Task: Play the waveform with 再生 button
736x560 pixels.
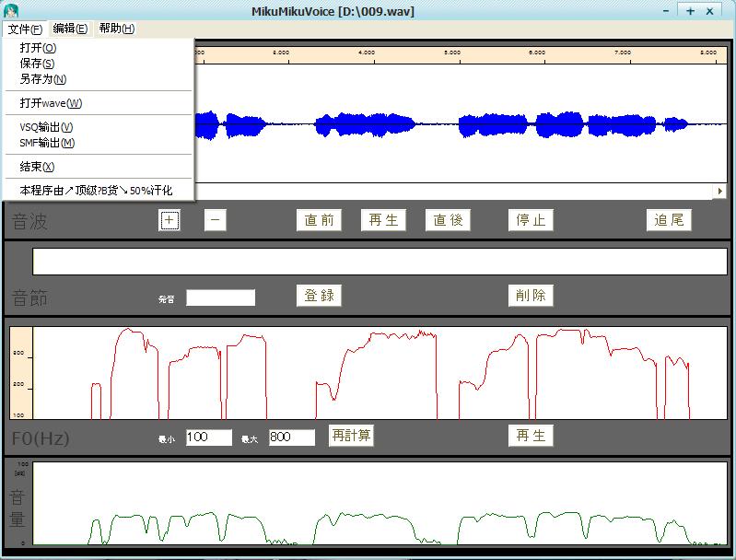Action: [383, 220]
